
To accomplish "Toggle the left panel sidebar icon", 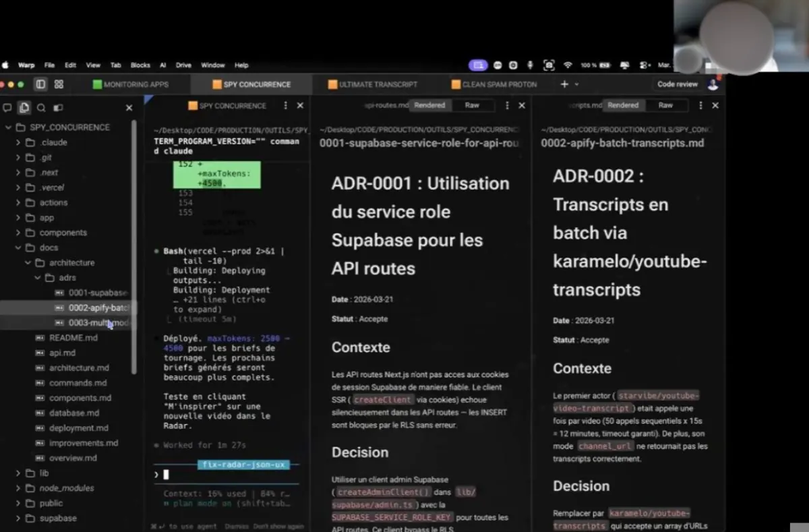I will 40,84.
